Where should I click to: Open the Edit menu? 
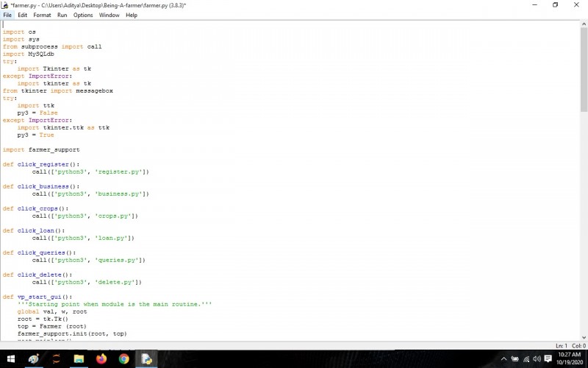(23, 15)
